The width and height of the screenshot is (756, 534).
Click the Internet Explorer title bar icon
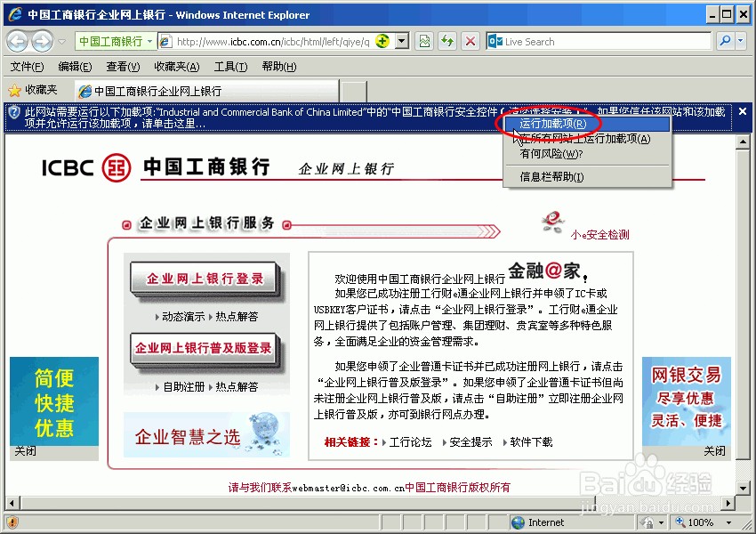(x=15, y=14)
